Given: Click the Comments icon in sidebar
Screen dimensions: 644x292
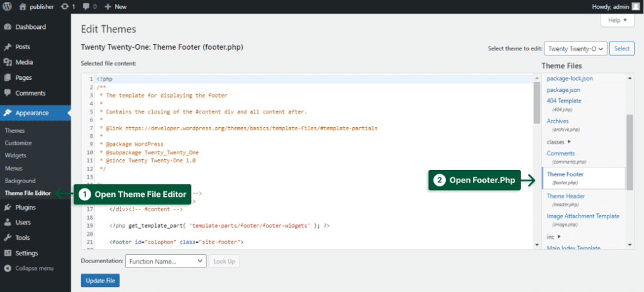Looking at the screenshot, I should click(x=8, y=93).
